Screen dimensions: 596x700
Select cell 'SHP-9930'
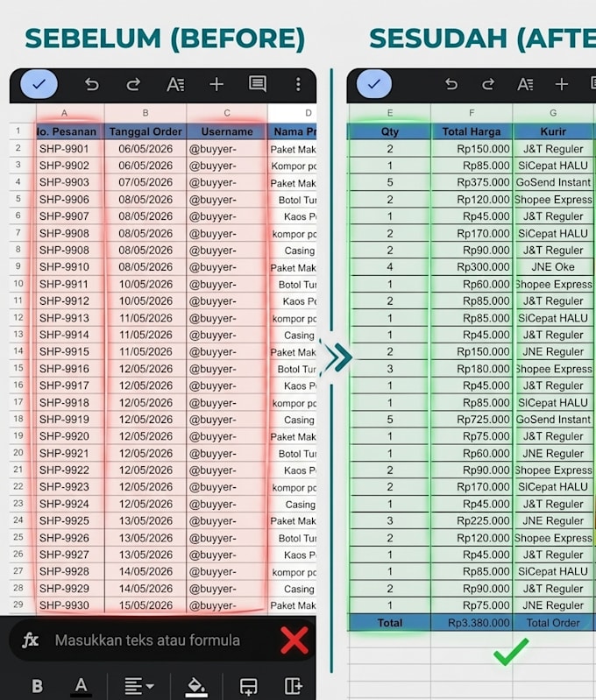pyautogui.click(x=70, y=605)
